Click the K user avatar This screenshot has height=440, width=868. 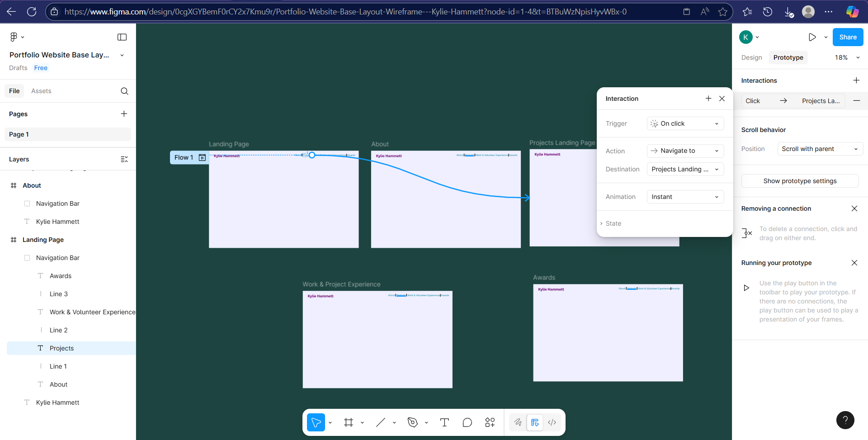tap(746, 37)
